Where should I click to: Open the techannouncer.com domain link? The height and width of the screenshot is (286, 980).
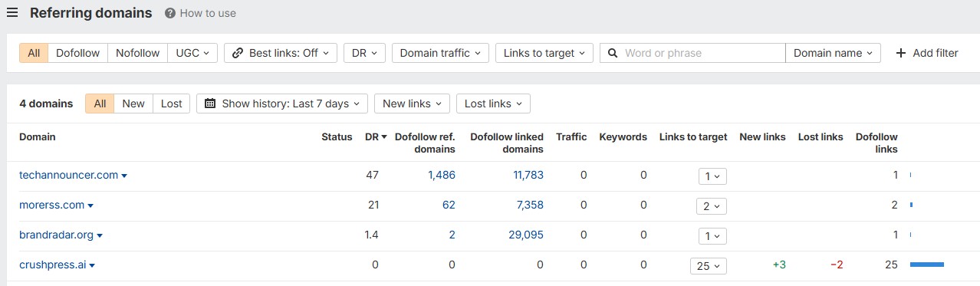pyautogui.click(x=68, y=175)
